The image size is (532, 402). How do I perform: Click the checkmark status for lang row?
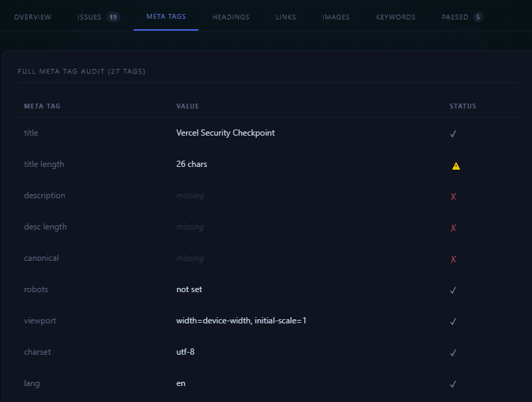point(453,384)
